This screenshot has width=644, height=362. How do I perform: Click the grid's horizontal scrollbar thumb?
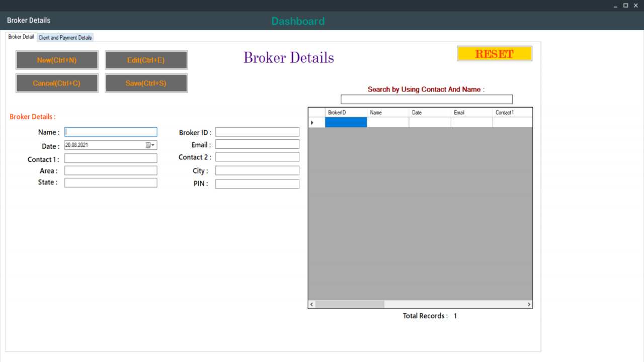click(x=350, y=305)
